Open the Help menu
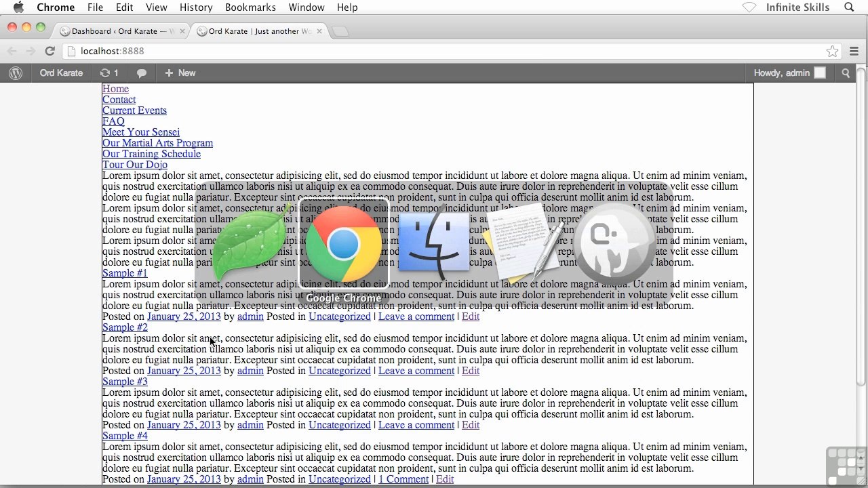Screen dimensions: 868x488 click(x=347, y=7)
